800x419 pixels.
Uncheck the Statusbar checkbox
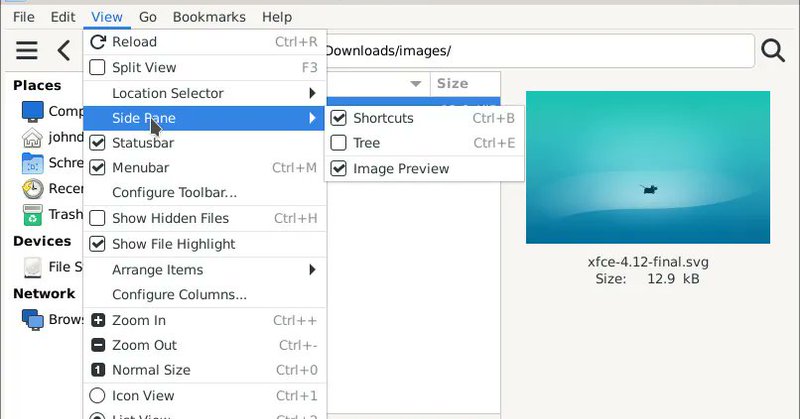point(97,143)
